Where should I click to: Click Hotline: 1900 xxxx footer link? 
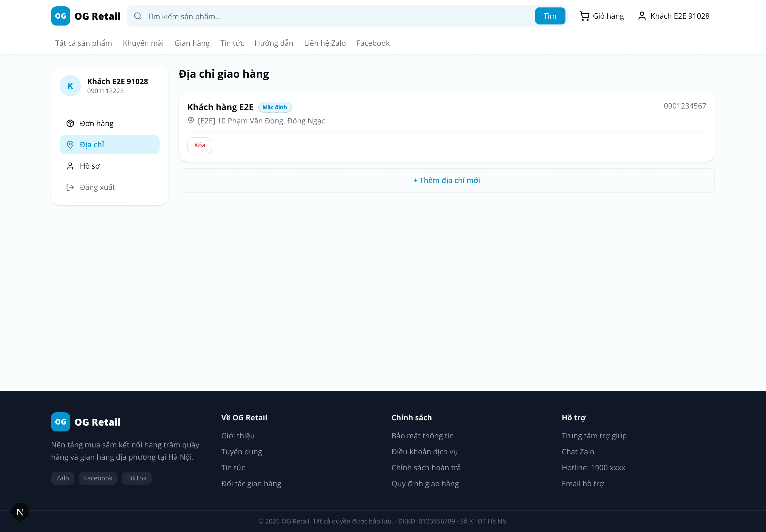click(x=594, y=468)
